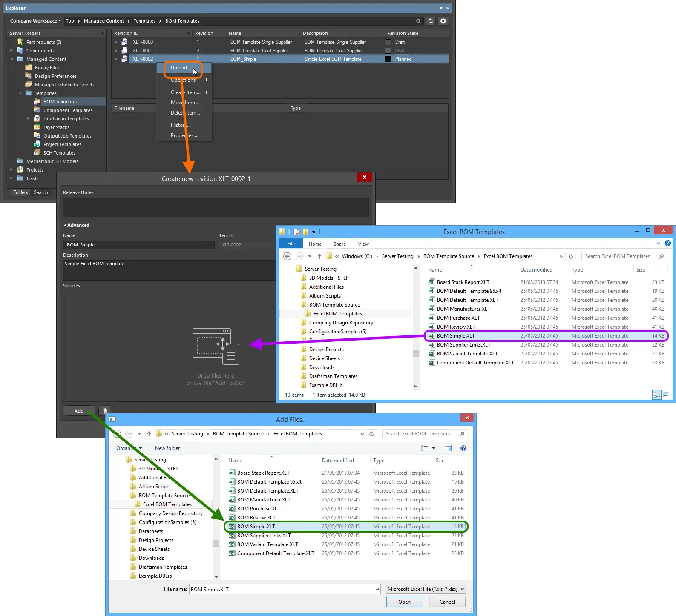Expand the XLT-0000 revision row
This screenshot has width=676, height=616.
click(116, 42)
